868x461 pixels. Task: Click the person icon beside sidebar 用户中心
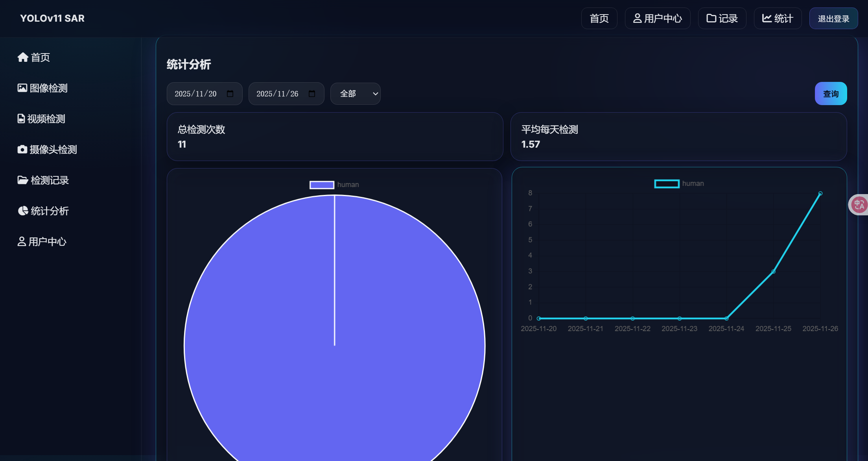point(22,242)
